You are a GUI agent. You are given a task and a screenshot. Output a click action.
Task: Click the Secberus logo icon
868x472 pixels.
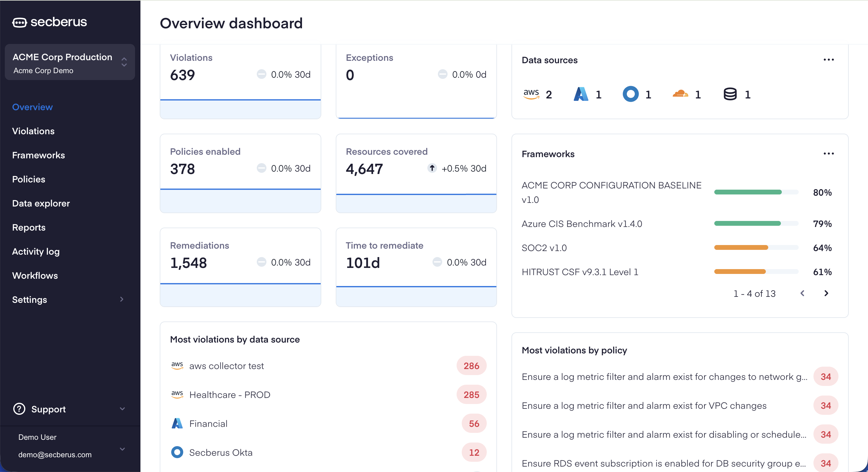click(x=20, y=23)
